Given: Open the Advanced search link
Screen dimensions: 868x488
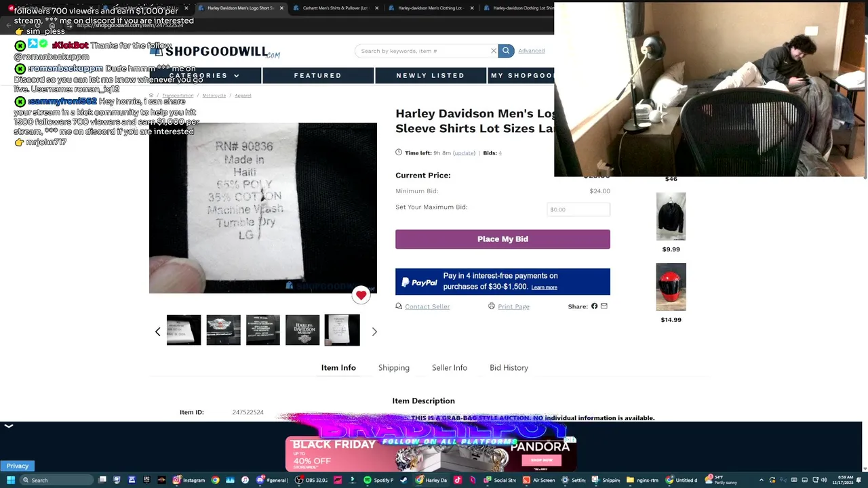Looking at the screenshot, I should point(531,51).
